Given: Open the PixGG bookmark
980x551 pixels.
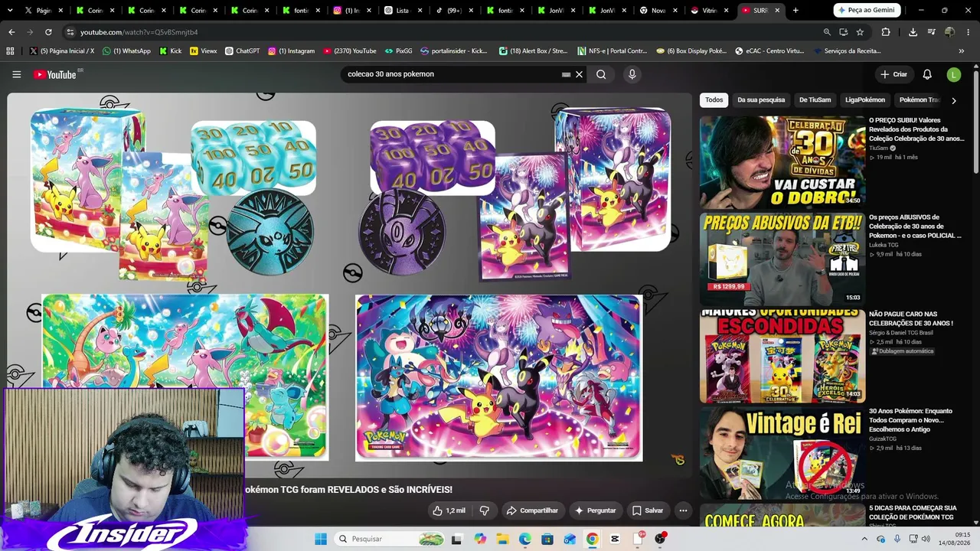Looking at the screenshot, I should tap(398, 51).
